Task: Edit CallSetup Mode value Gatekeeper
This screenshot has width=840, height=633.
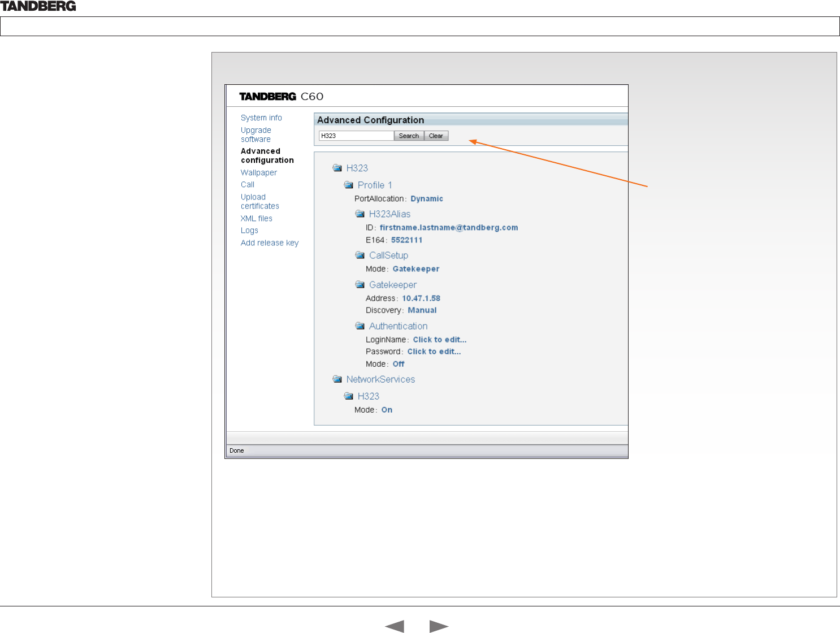Action: point(416,269)
